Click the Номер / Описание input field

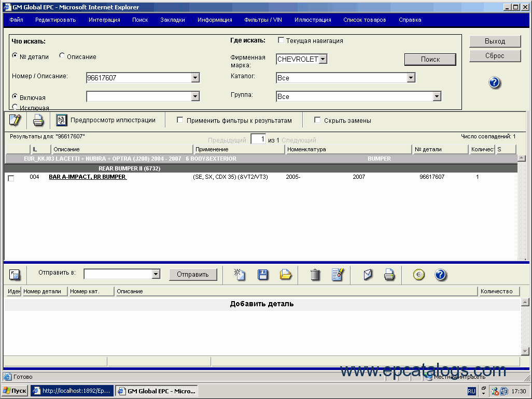click(138, 78)
